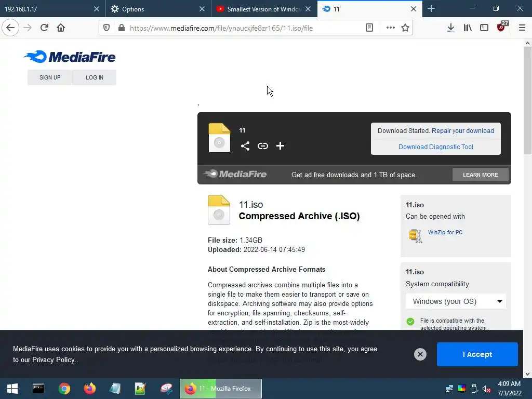Click the LEARN MORE button
This screenshot has width=532, height=399.
481,175
